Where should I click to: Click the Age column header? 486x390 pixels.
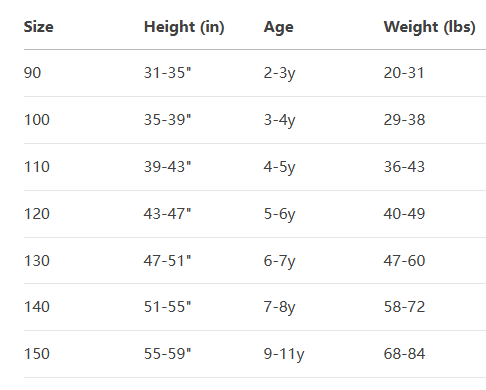[279, 27]
